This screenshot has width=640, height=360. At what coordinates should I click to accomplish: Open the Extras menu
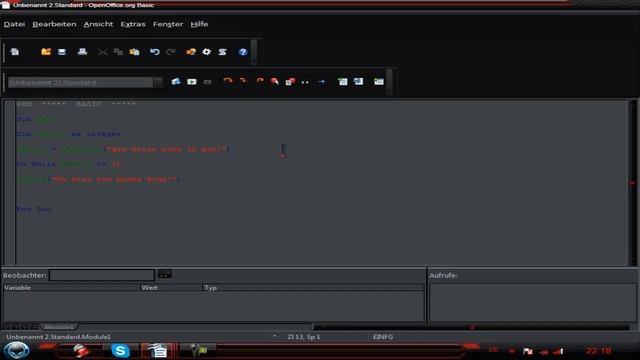133,24
